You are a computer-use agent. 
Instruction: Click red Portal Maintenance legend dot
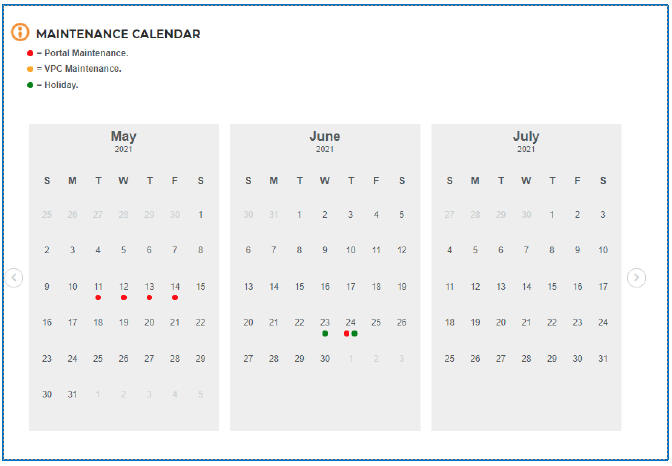[x=30, y=52]
